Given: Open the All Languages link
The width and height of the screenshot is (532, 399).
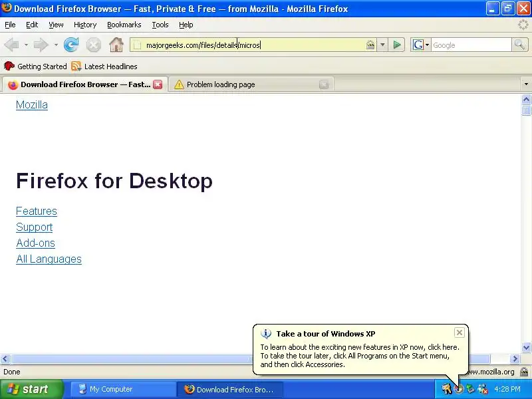Looking at the screenshot, I should tap(49, 259).
